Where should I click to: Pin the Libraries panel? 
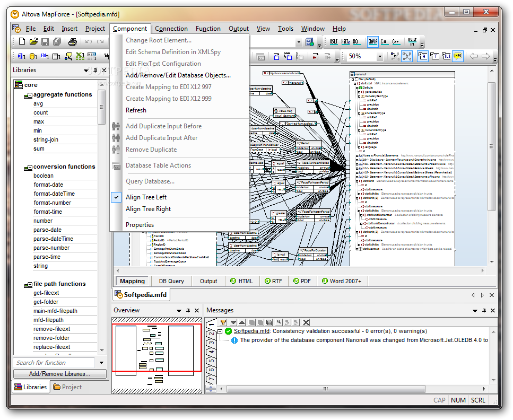click(x=95, y=71)
